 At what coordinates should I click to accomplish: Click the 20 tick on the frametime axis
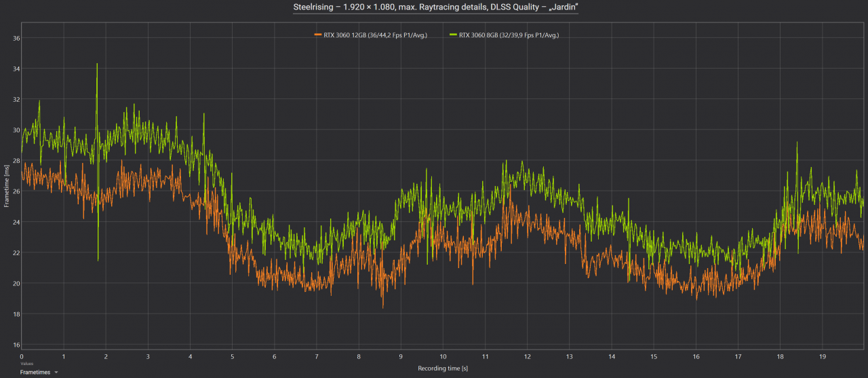tap(16, 283)
